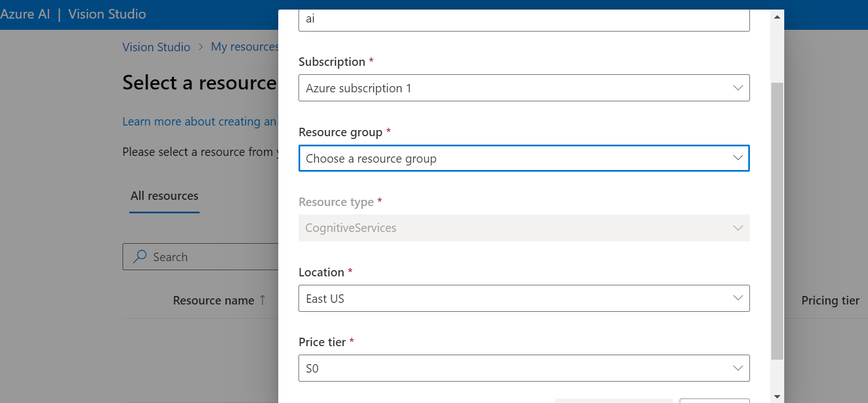Click the Price tier field label
The height and width of the screenshot is (403, 868).
tap(322, 342)
